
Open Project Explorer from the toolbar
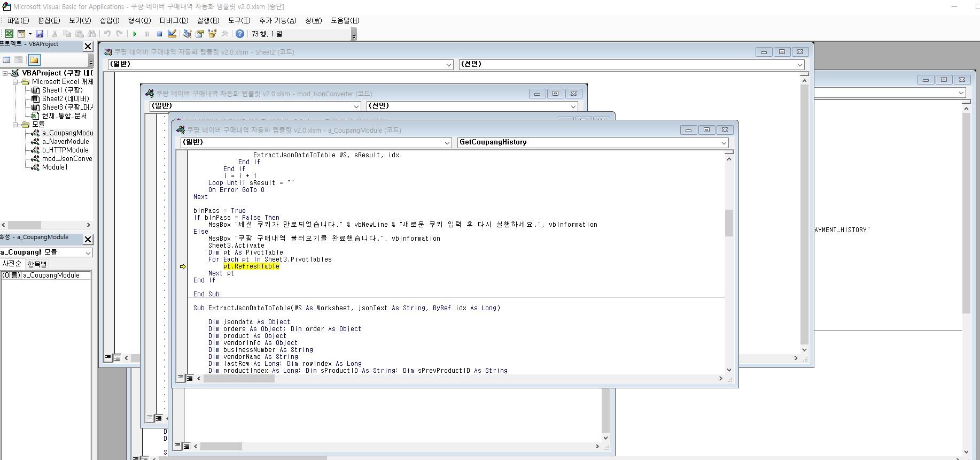click(x=187, y=34)
